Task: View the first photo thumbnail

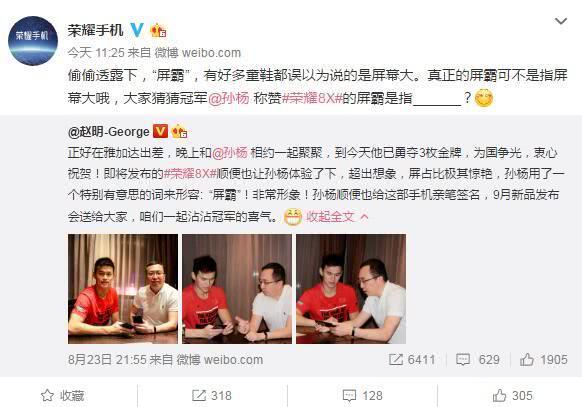Action: click(x=123, y=289)
